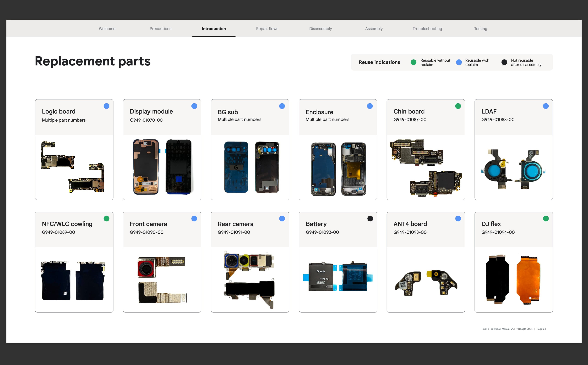The image size is (588, 365).
Task: Click the Enclosure part image
Action: pos(338,169)
